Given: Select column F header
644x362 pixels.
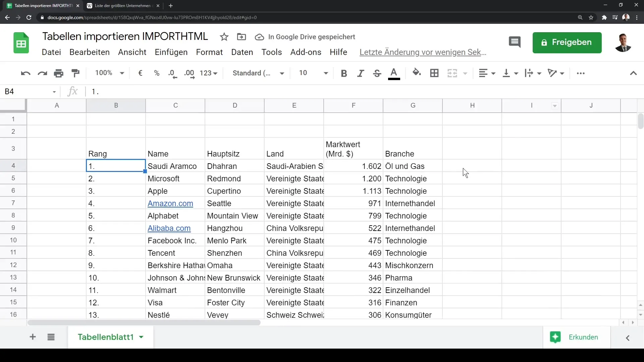Looking at the screenshot, I should pos(353,105).
